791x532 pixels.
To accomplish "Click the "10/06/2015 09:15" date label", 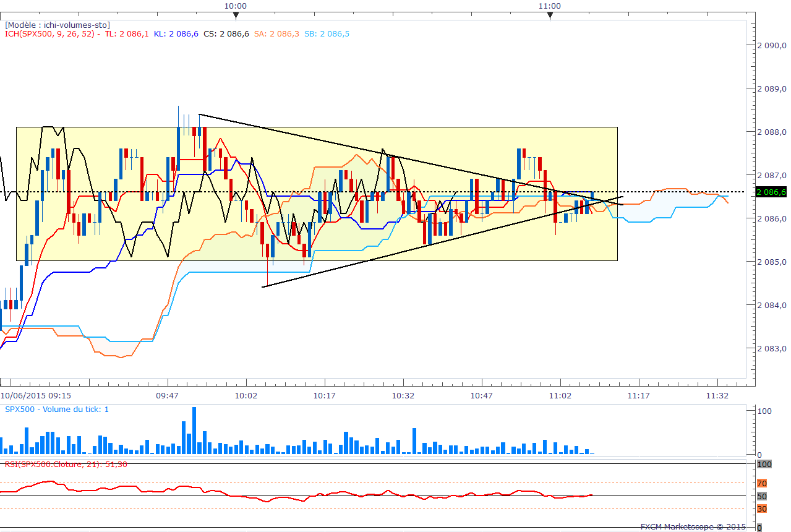I will (x=36, y=395).
